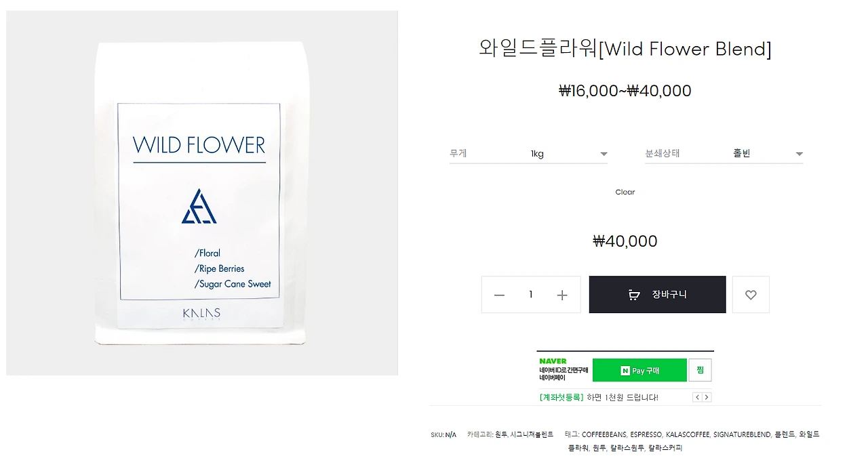Show next Naver Pay promotion message
The width and height of the screenshot is (868, 473).
tap(707, 397)
